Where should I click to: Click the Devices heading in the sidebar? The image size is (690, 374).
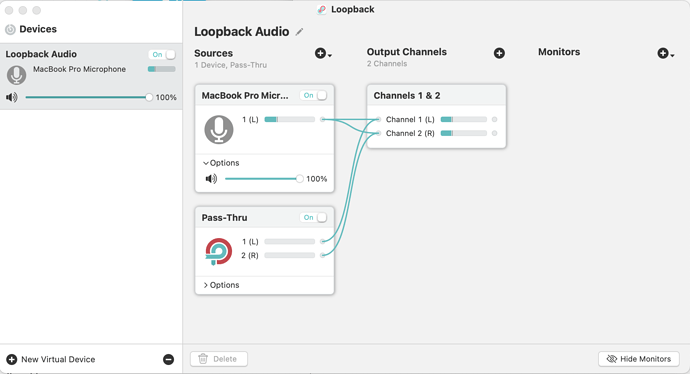click(38, 29)
